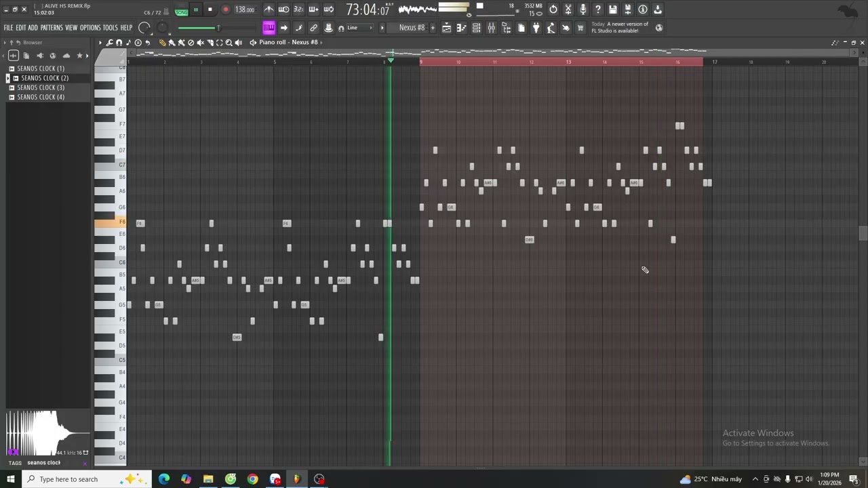Open the FILE menu
The width and height of the screenshot is (868, 488).
(8, 28)
